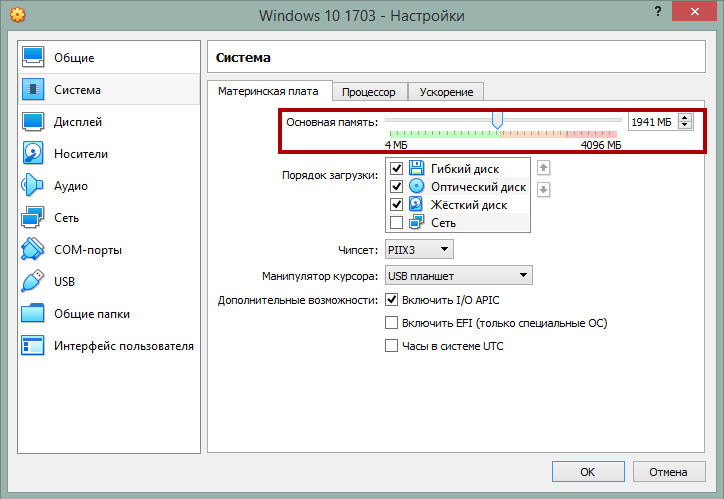Select Гибкий диск row text
724x499 pixels.
coord(465,168)
